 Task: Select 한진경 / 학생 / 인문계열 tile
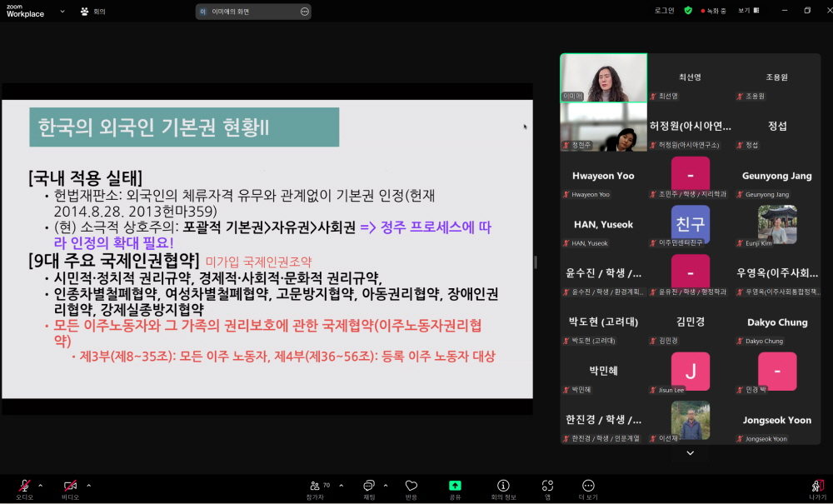click(x=603, y=420)
